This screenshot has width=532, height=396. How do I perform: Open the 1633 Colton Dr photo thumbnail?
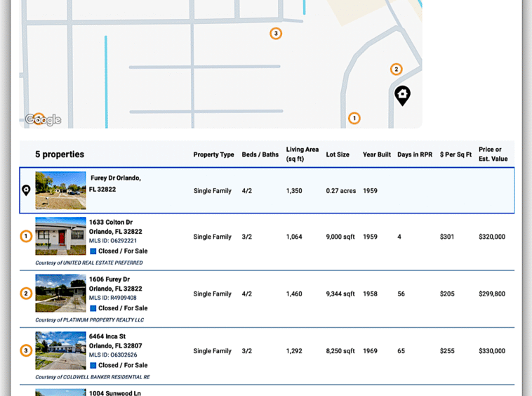click(x=60, y=237)
